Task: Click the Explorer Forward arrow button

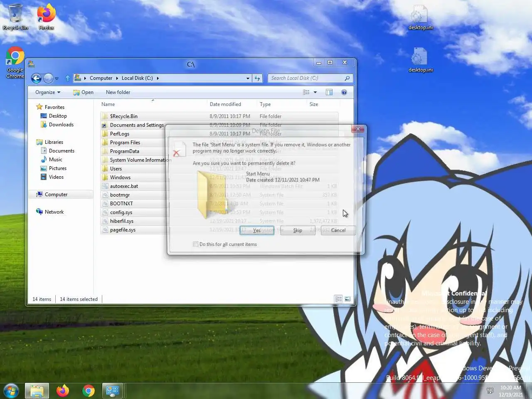Action: click(x=48, y=78)
